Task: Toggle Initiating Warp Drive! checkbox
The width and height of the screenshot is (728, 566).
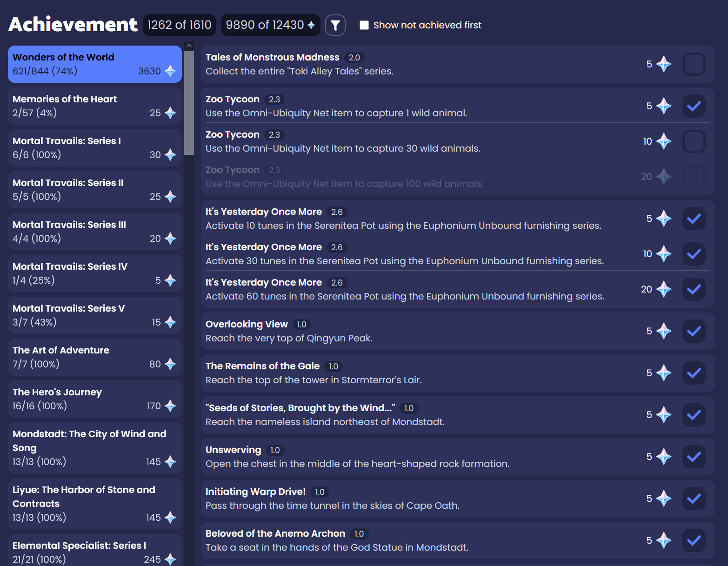Action: (694, 499)
